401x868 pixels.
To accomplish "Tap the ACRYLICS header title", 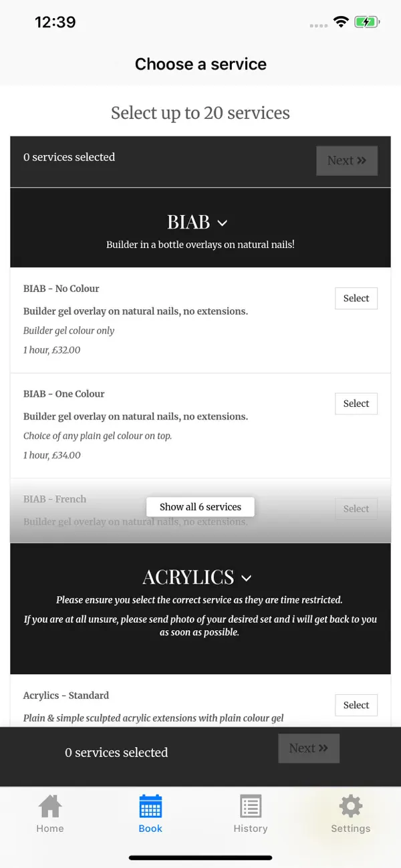I will click(188, 577).
